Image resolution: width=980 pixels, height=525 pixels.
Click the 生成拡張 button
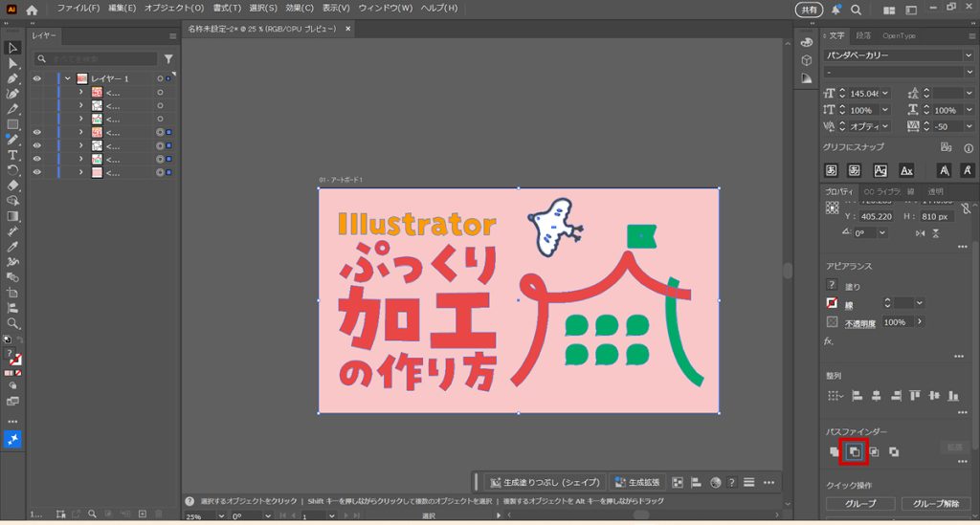pos(634,482)
